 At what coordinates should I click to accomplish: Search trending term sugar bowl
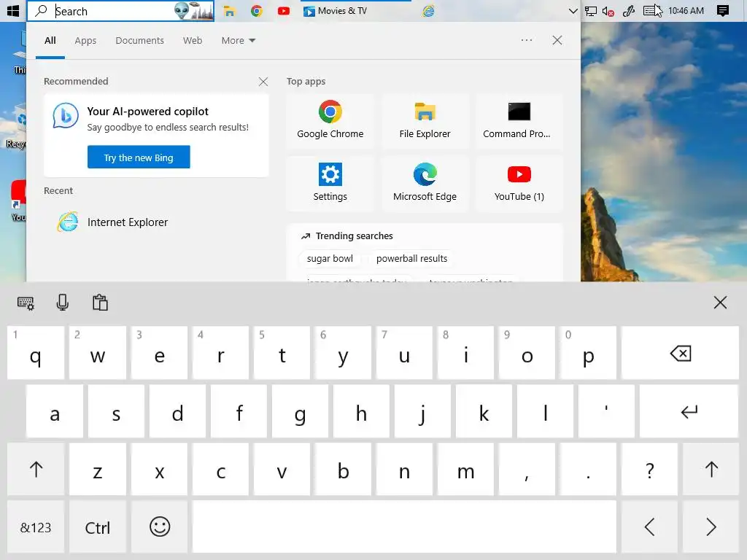pyautogui.click(x=330, y=259)
